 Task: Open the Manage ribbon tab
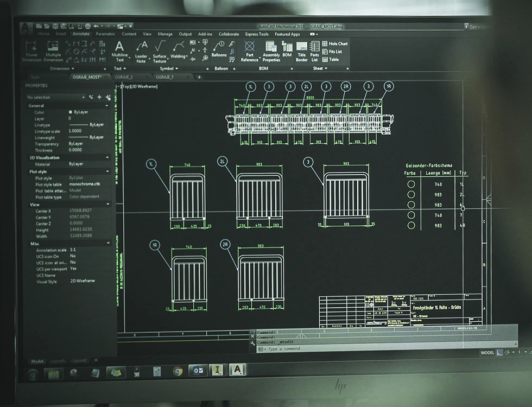point(165,34)
